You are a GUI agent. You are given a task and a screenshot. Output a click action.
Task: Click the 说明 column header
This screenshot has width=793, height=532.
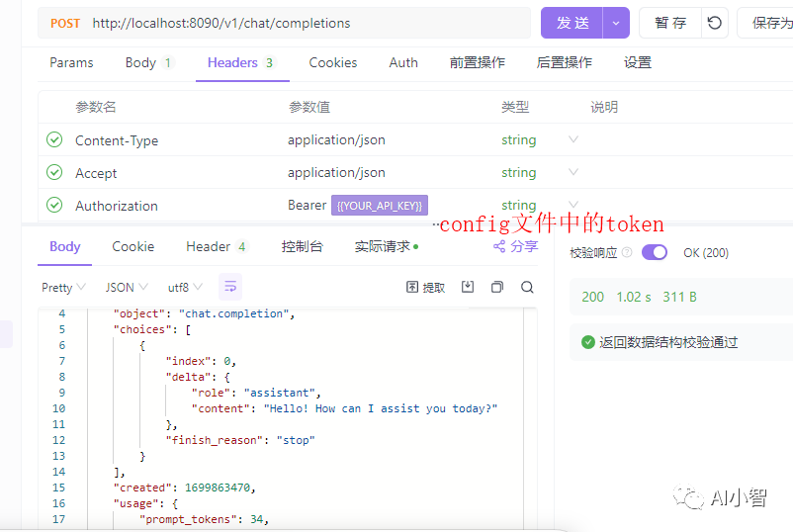pyautogui.click(x=604, y=107)
